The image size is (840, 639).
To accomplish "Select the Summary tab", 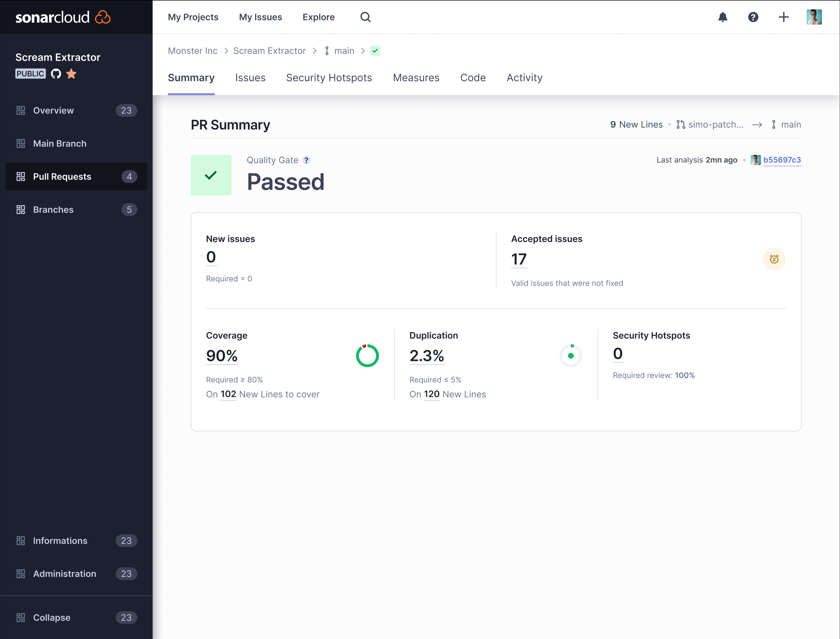I will 191,78.
